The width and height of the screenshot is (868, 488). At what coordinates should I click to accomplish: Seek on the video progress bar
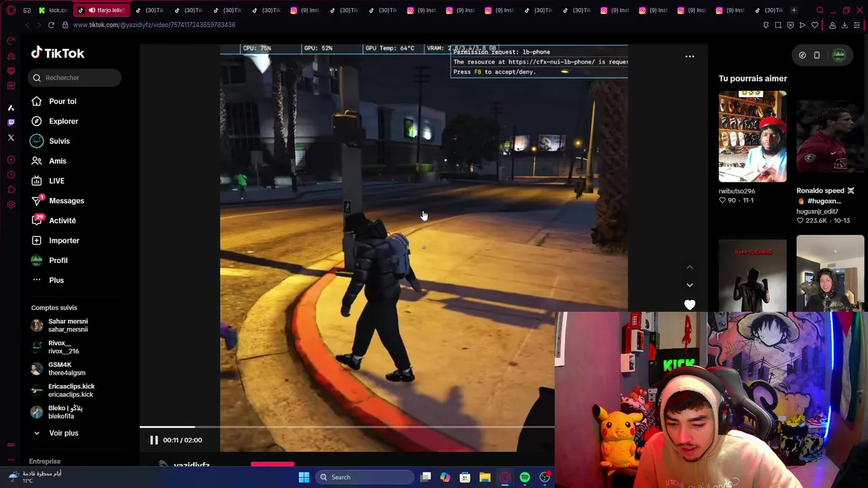coord(347,427)
